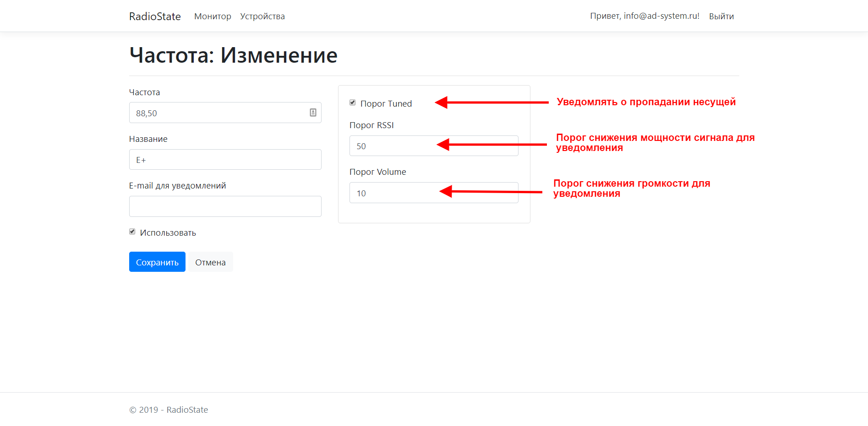The width and height of the screenshot is (868, 426).
Task: Click the Порог RSSI field label
Action: tap(371, 125)
